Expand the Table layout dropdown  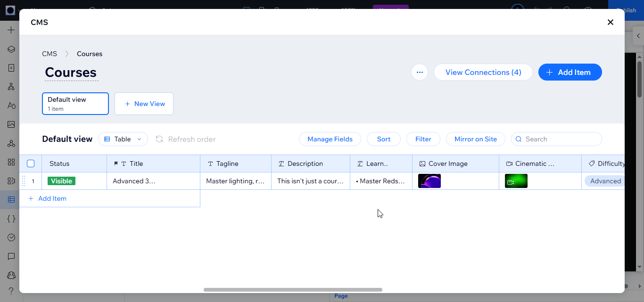123,139
